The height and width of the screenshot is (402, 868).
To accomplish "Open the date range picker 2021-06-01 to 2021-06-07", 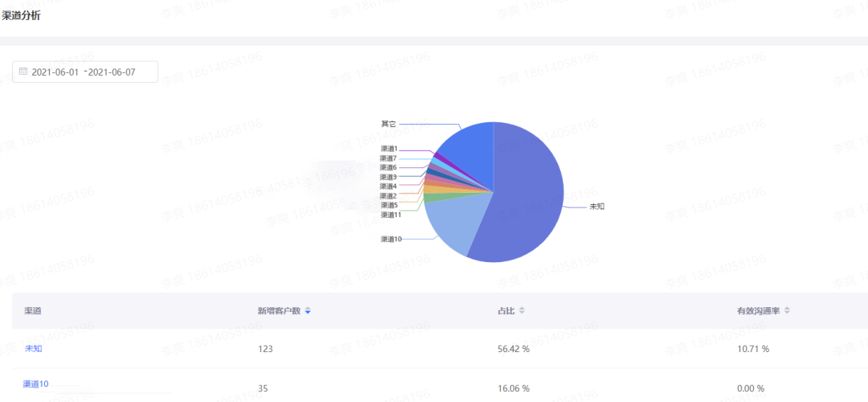I will click(x=85, y=72).
